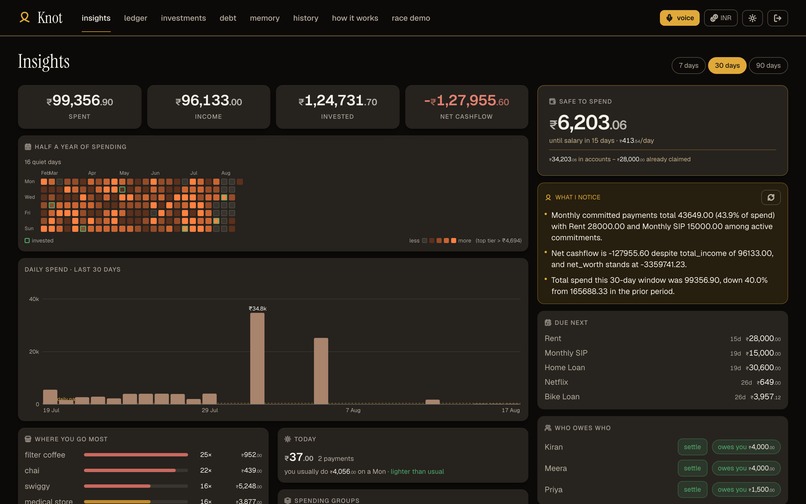Viewport: 806px width, 504px height.
Task: Click Kiran's owes you ₹4,000 badge
Action: point(746,447)
